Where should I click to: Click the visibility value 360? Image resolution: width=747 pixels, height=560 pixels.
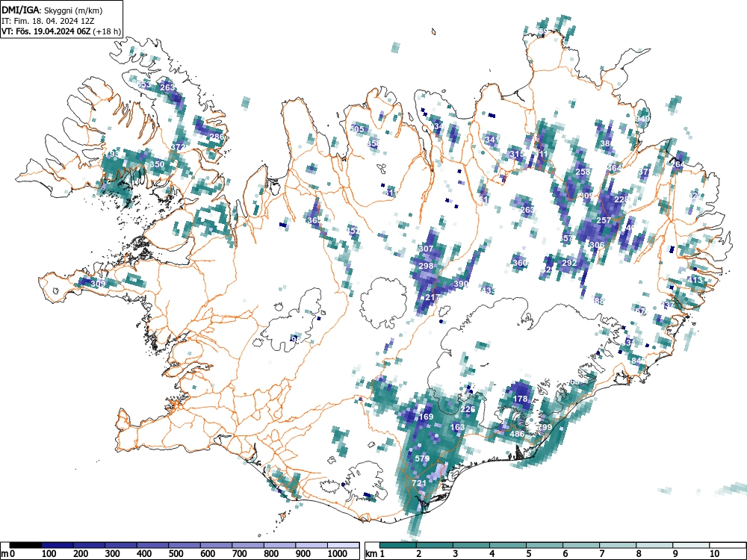point(520,262)
